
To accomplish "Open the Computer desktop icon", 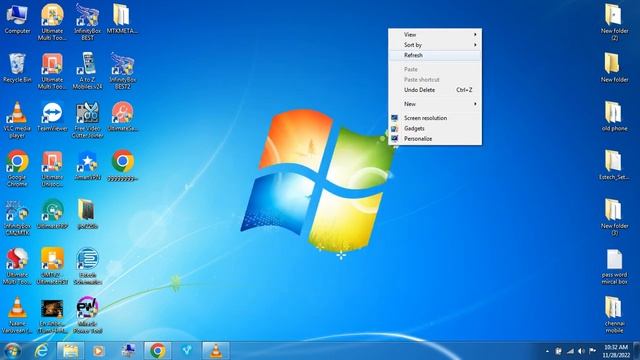I will point(17,19).
